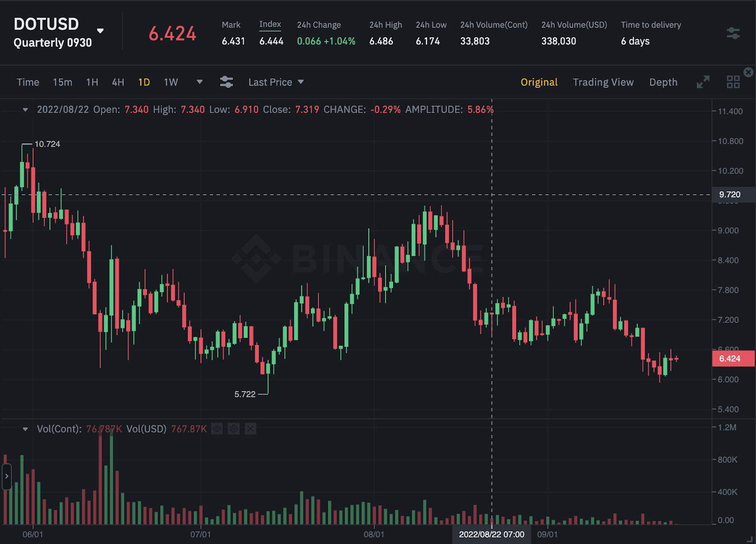Click the Time to delivery value 6 days
The width and height of the screenshot is (756, 544).
click(635, 41)
